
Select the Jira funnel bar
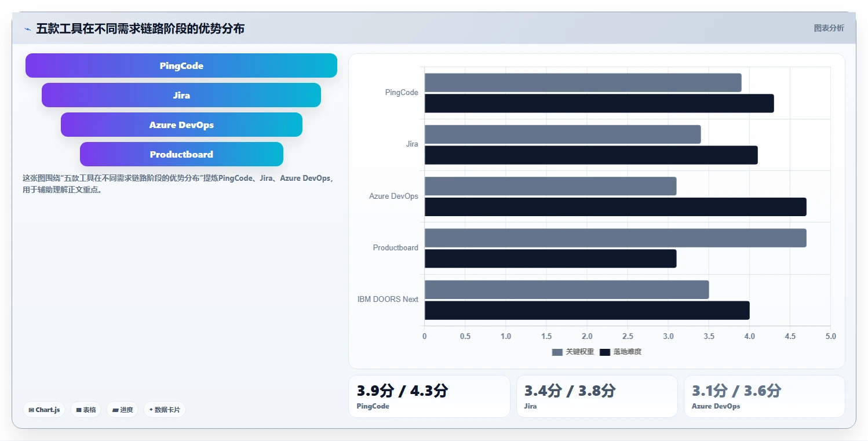(x=181, y=95)
